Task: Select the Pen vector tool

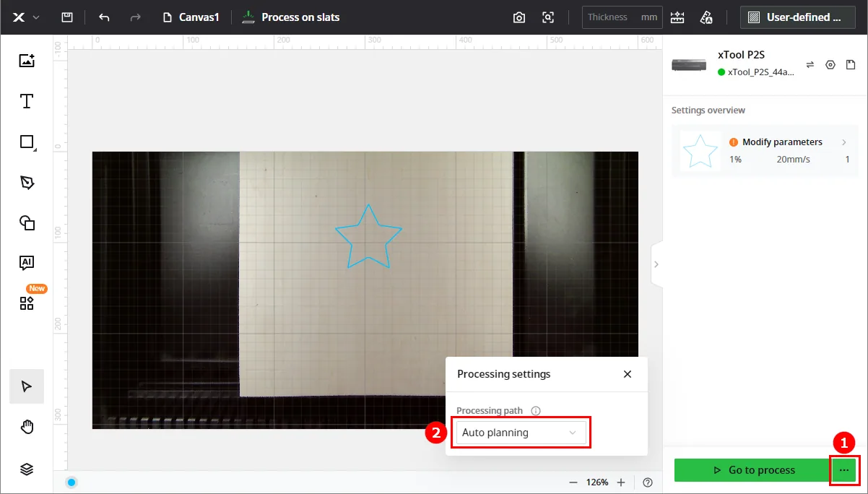Action: [x=27, y=183]
